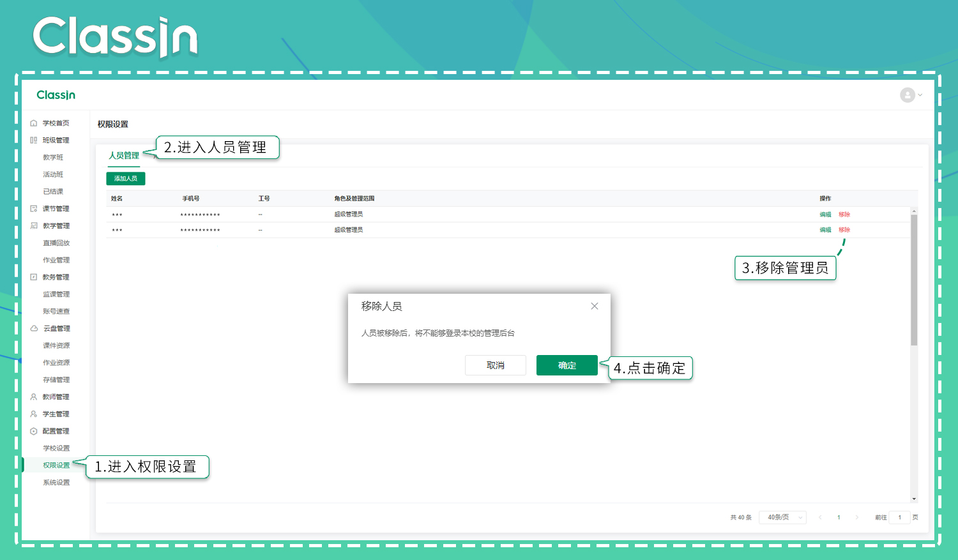Click the 班级管理 icon in sidebar
This screenshot has width=958, height=560.
pyautogui.click(x=34, y=140)
